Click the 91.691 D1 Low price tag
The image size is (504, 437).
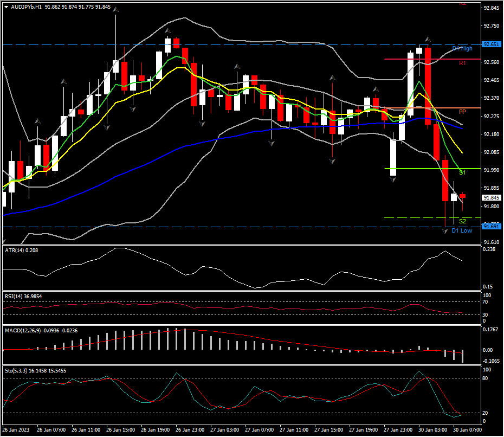492,226
